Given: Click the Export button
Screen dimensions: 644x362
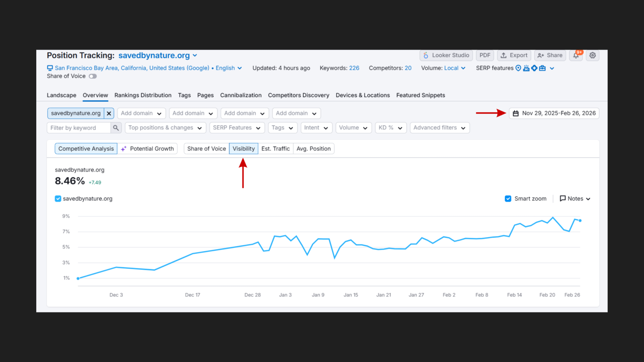Looking at the screenshot, I should click(514, 55).
